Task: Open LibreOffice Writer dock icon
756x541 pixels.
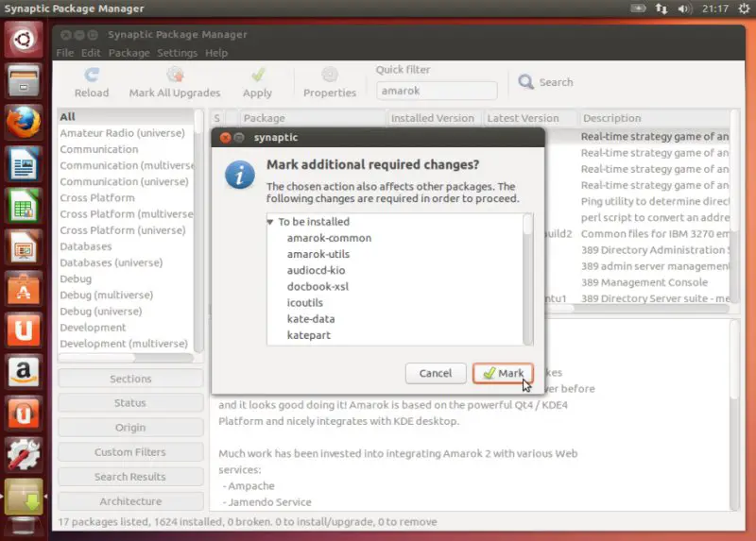Action: click(23, 163)
